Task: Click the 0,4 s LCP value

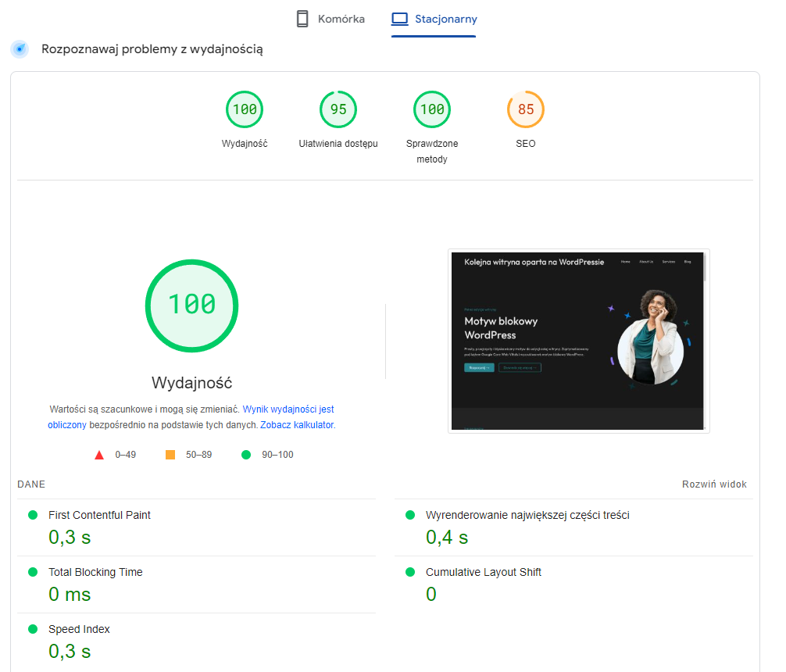Action: tap(447, 538)
